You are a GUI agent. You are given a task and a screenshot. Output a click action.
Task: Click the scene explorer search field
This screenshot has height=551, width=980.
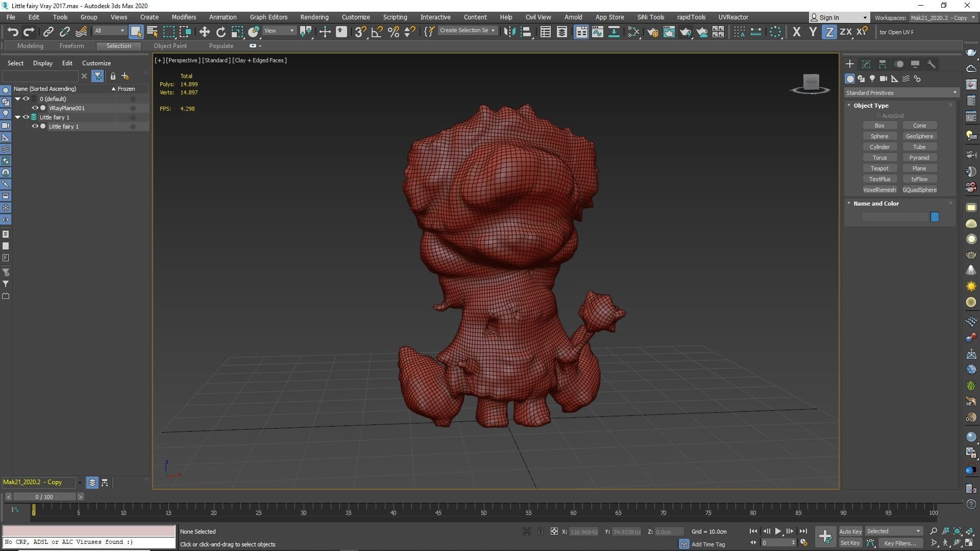(x=40, y=76)
